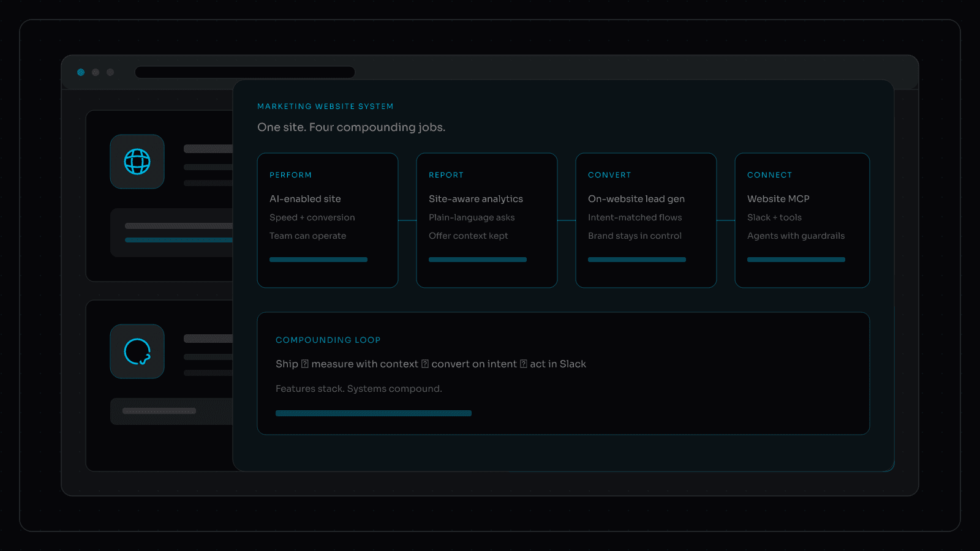Select 'Features stack. Systems compound.' text
This screenshot has height=551, width=980.
358,389
